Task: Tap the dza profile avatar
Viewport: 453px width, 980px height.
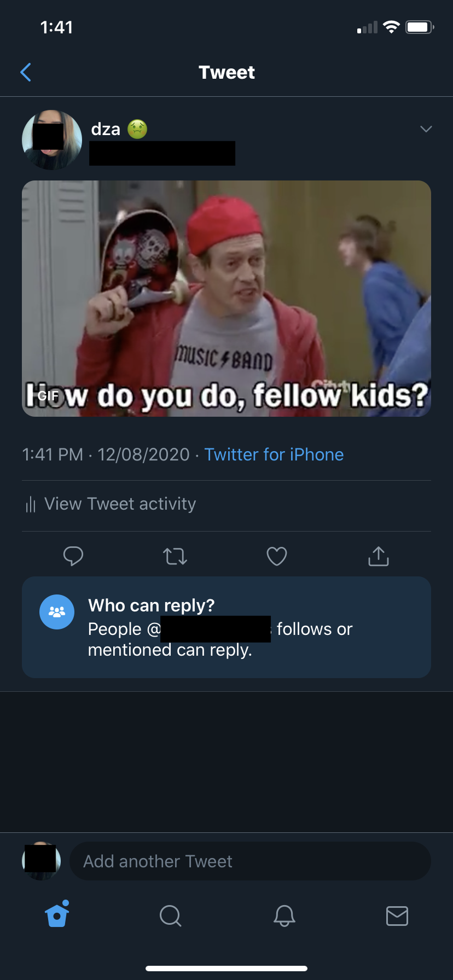Action: pyautogui.click(x=52, y=140)
